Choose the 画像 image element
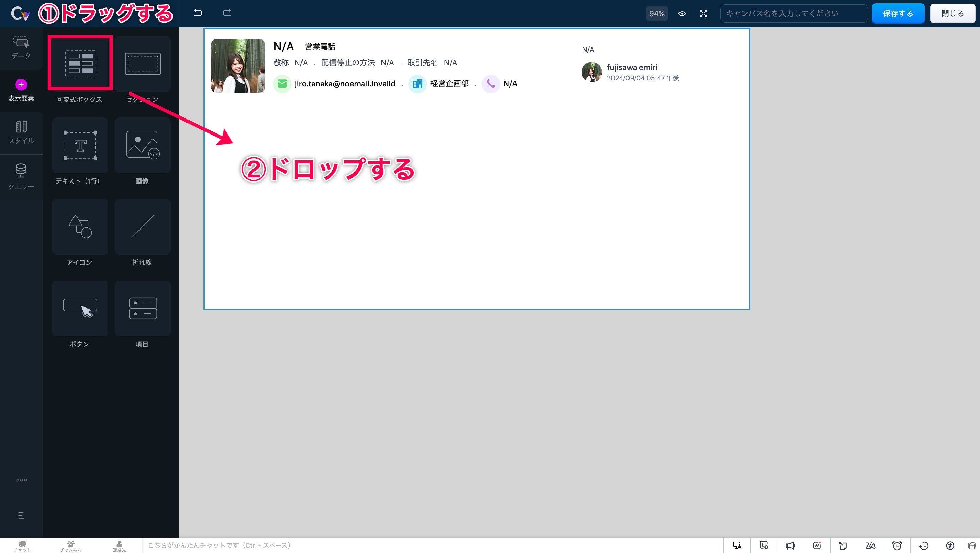 point(143,145)
